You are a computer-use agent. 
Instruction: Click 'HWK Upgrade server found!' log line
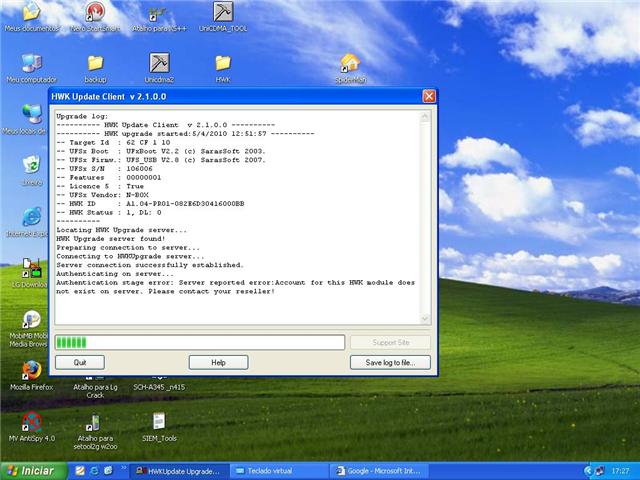click(x=111, y=239)
